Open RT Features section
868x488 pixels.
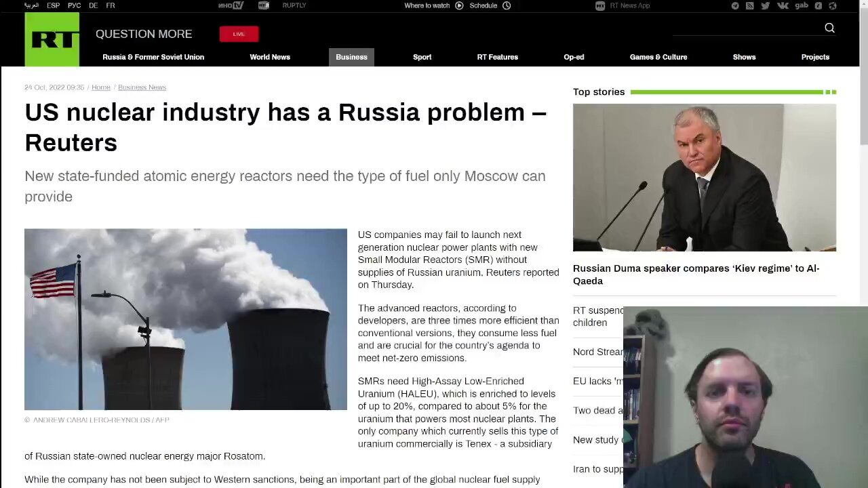point(497,57)
